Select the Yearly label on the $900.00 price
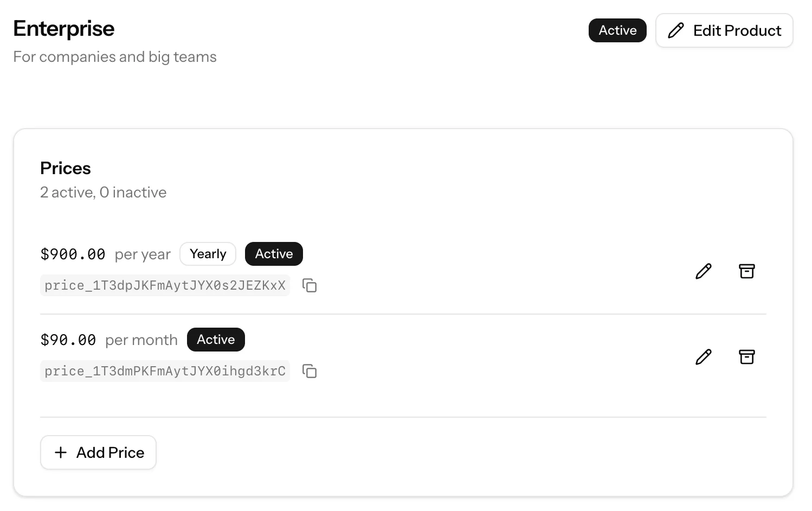The width and height of the screenshot is (812, 511). [x=208, y=253]
